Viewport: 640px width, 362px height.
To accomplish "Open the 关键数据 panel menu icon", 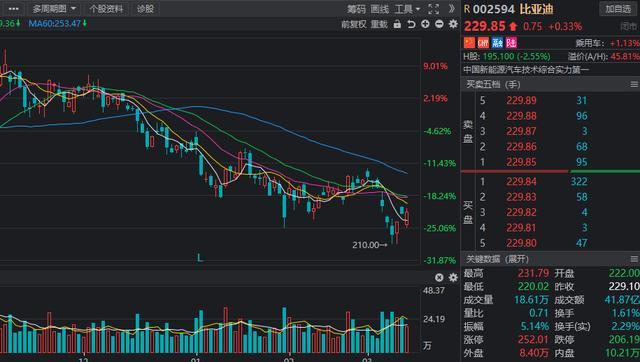I will [x=634, y=259].
